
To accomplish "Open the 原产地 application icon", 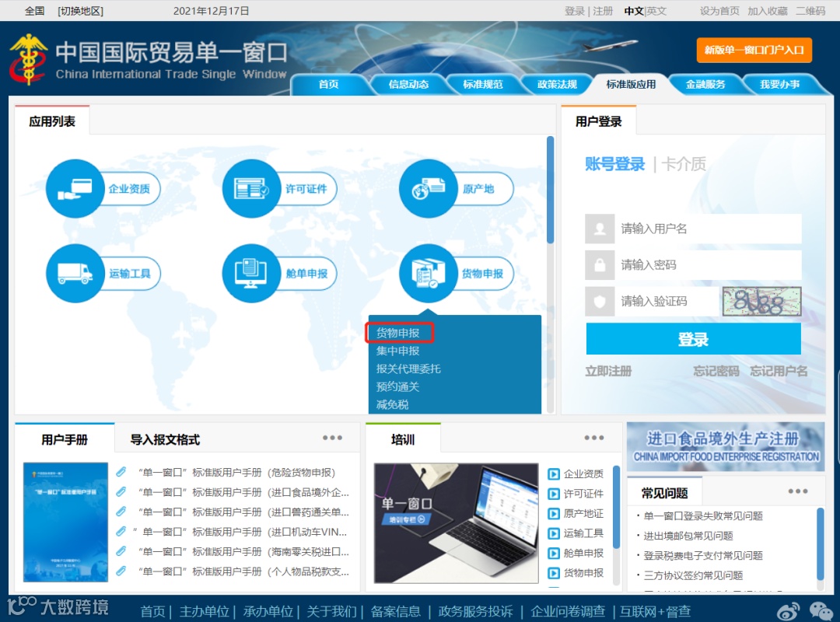I will (429, 189).
